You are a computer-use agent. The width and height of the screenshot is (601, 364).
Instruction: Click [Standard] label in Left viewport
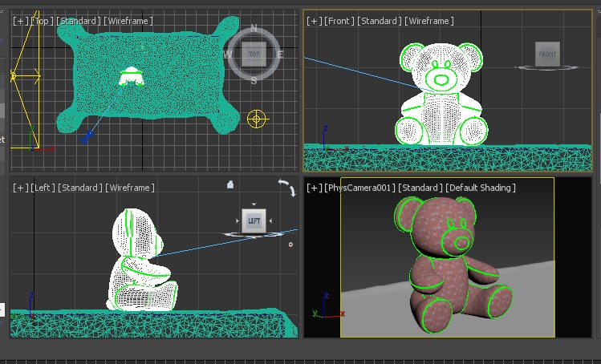[79, 188]
